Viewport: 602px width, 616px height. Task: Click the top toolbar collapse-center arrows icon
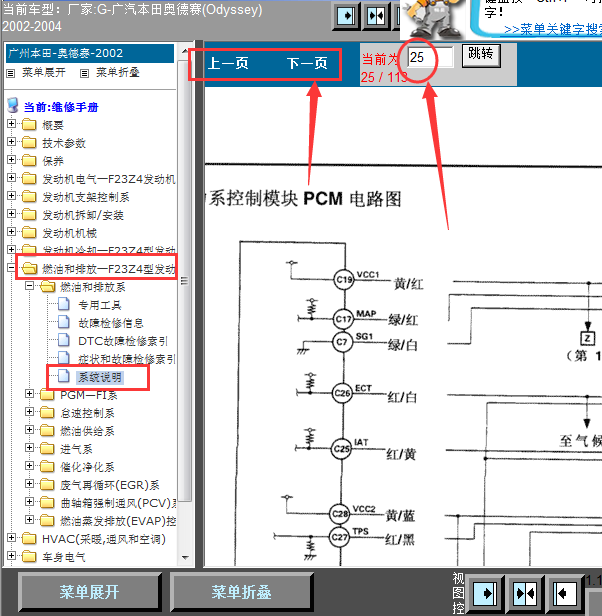pos(376,16)
